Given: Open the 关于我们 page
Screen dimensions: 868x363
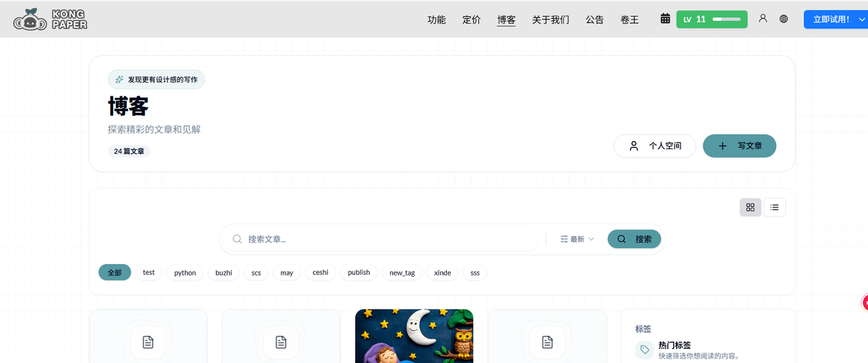Looking at the screenshot, I should (551, 20).
